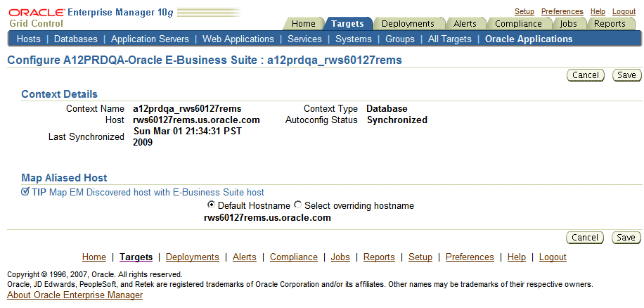Open Preferences link in the header
Viewport: 644px width, 308px height.
562,11
